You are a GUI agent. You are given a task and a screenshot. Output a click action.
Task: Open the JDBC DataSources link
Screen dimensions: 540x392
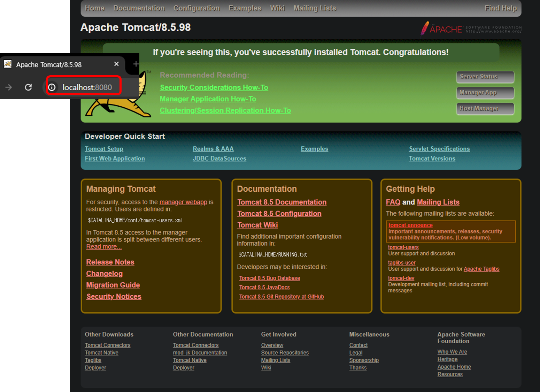click(219, 159)
